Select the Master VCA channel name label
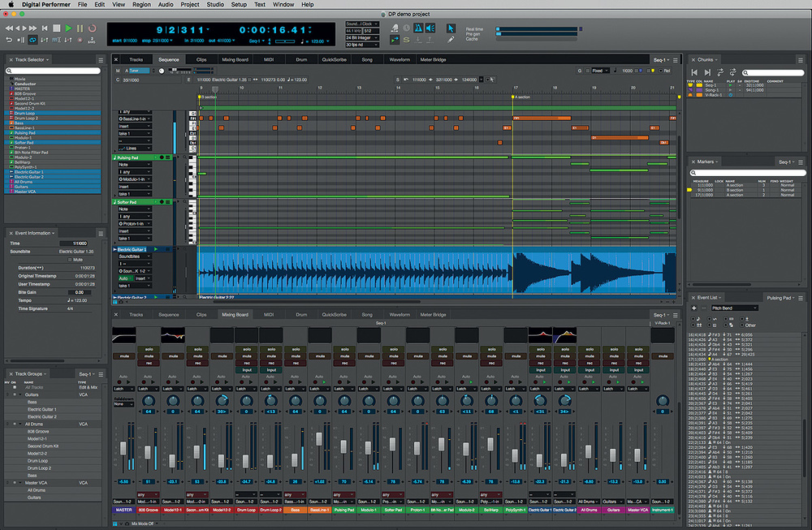812x530 pixels. click(638, 510)
